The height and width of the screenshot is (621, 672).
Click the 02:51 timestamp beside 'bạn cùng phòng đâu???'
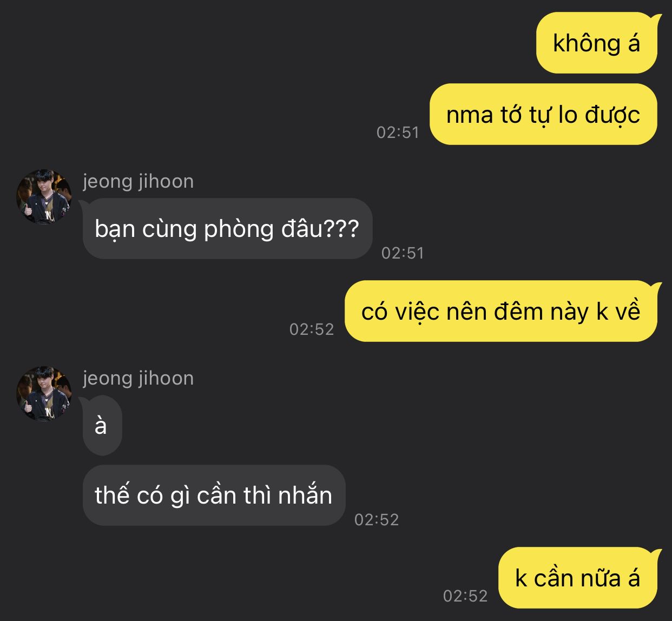pos(403,253)
